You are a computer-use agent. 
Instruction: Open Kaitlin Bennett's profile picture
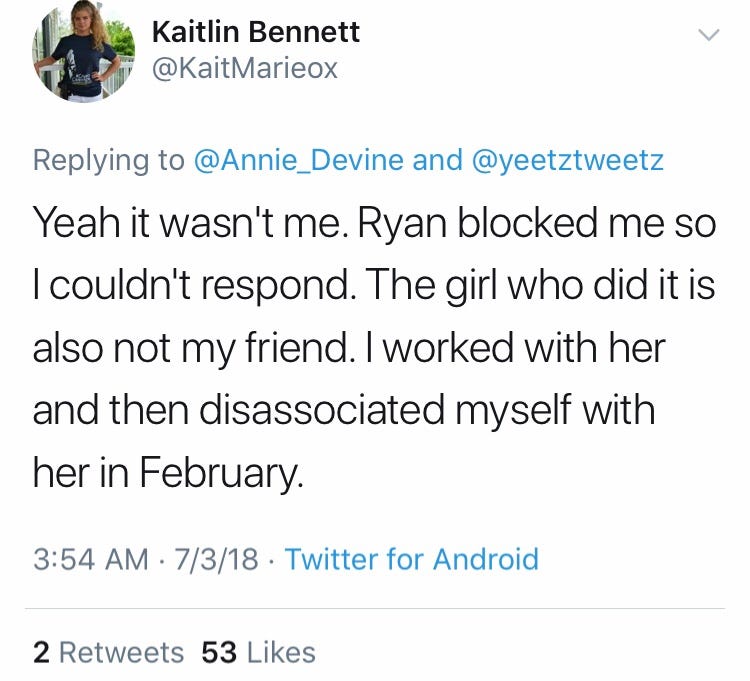coord(83,51)
